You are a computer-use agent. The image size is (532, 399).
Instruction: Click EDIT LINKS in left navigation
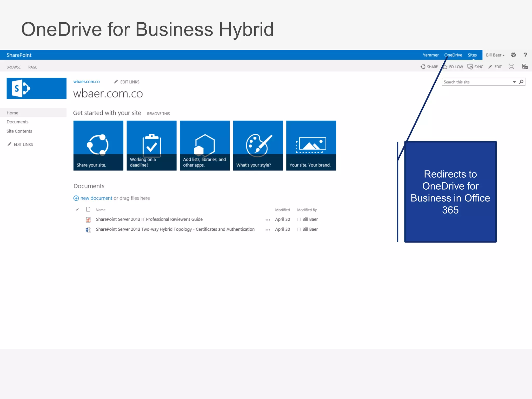coord(20,144)
